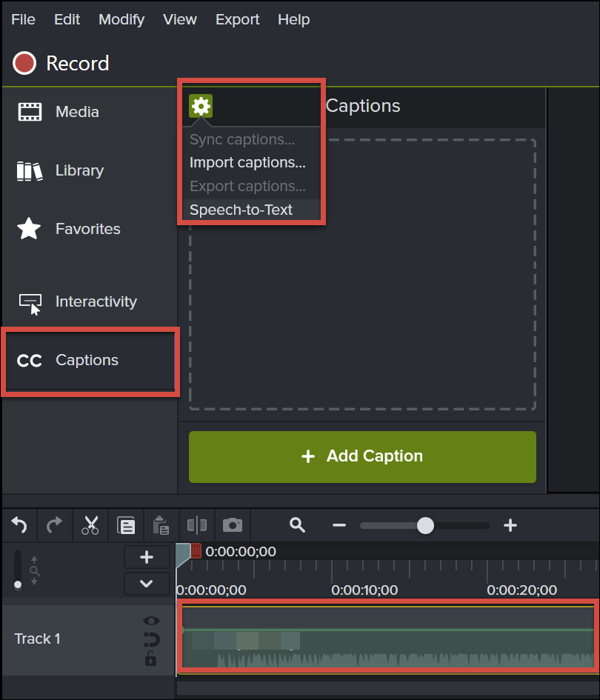
Task: Click the Copy icon in timeline toolbar
Action: [x=126, y=526]
